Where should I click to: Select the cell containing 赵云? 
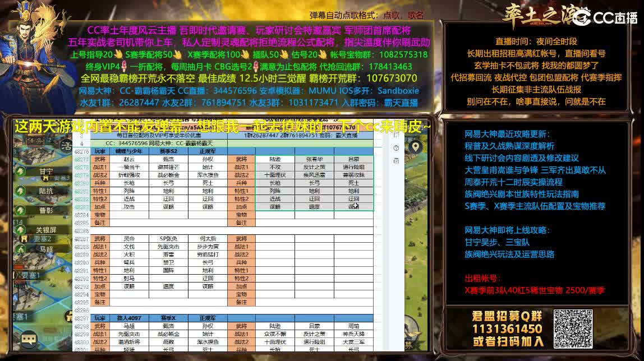pyautogui.click(x=129, y=159)
